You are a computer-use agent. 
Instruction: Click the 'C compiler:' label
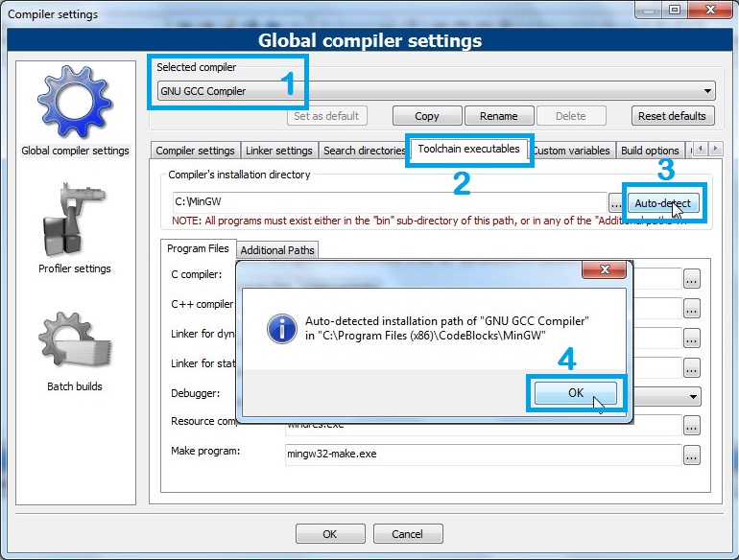pyautogui.click(x=196, y=274)
